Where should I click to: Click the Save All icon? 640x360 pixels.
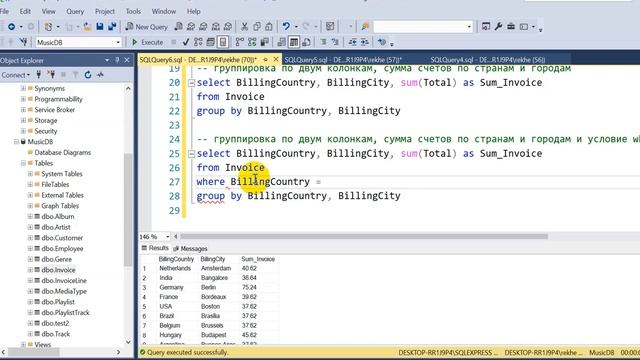click(x=112, y=27)
